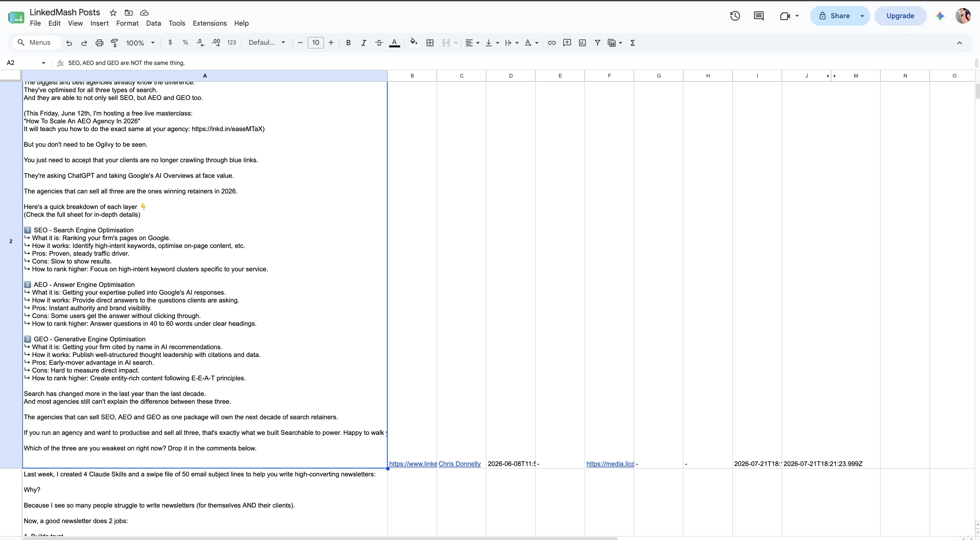
Task: Click the Upgrade button
Action: (900, 16)
